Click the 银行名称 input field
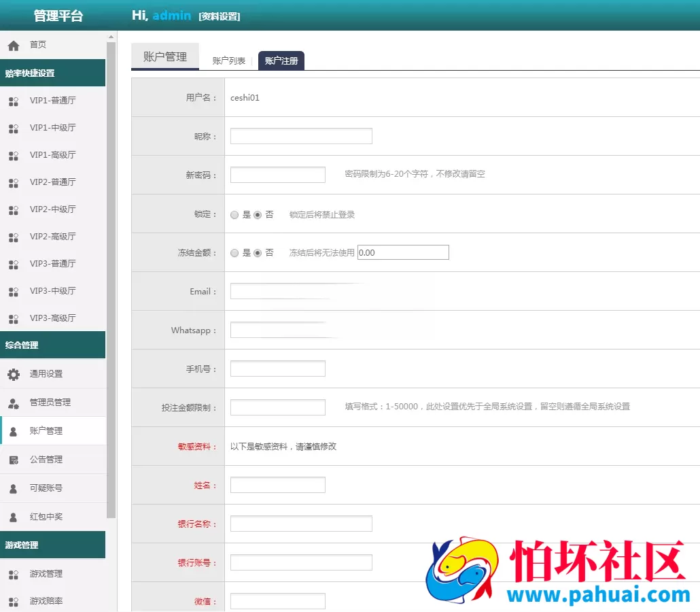 (301, 524)
